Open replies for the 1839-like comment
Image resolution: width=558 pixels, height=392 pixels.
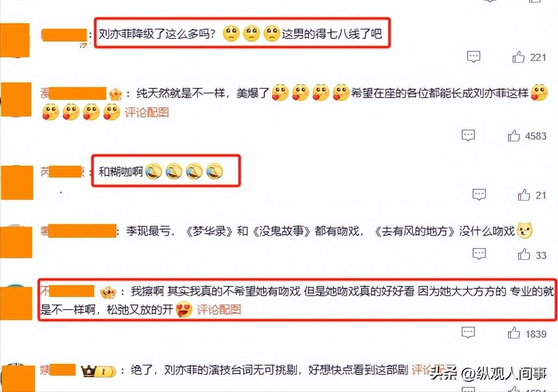pyautogui.click(x=468, y=332)
